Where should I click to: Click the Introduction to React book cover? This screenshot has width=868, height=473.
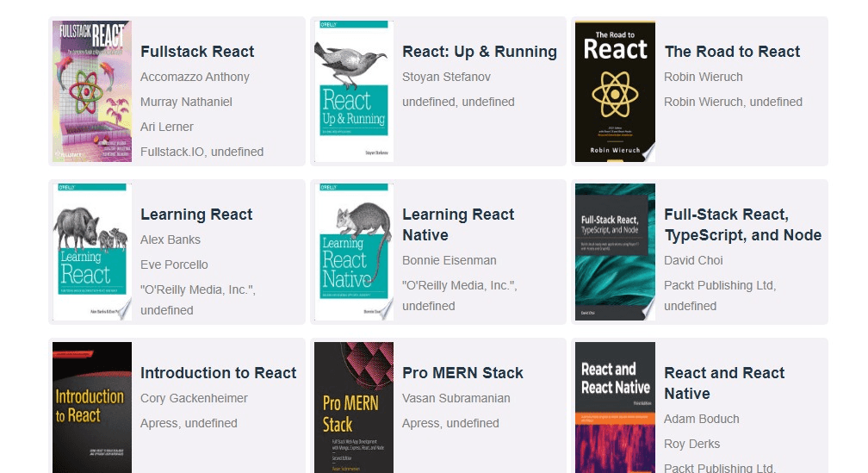(x=92, y=407)
